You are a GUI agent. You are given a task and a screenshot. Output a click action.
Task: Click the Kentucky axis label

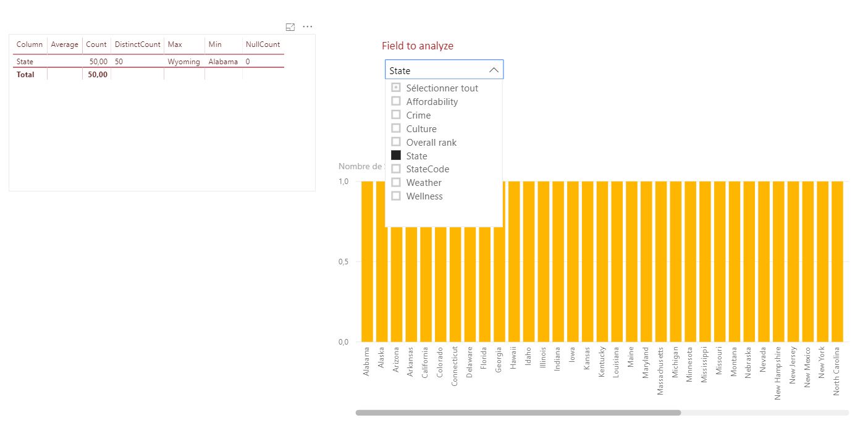point(602,362)
